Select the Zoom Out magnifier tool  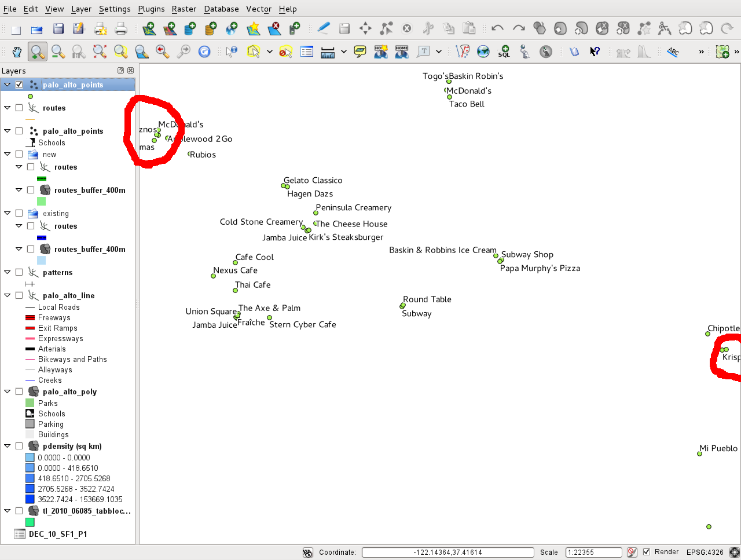click(x=58, y=52)
